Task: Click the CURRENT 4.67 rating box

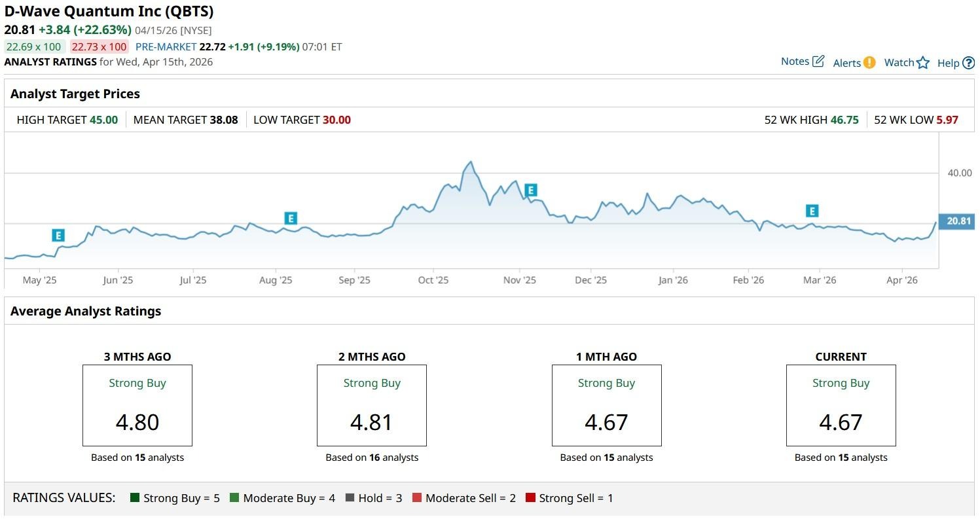Action: [x=841, y=406]
